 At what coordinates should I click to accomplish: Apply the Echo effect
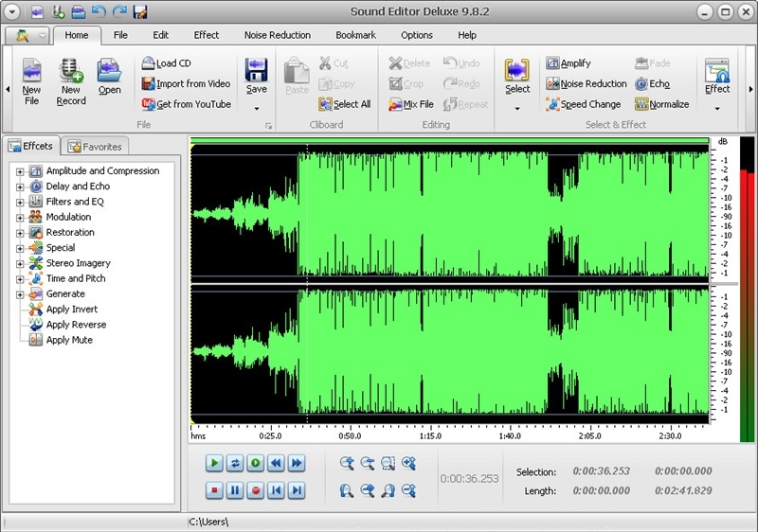[652, 83]
